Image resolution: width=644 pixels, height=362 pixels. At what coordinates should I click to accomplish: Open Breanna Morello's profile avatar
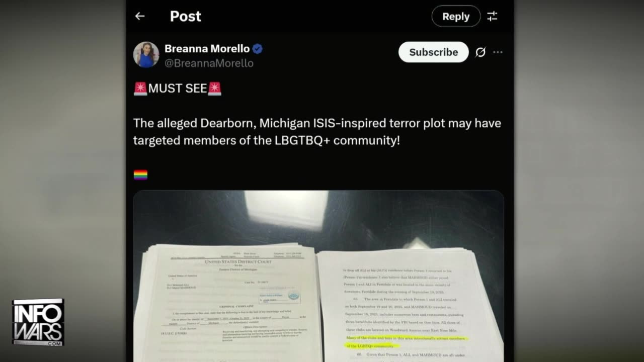pos(146,54)
